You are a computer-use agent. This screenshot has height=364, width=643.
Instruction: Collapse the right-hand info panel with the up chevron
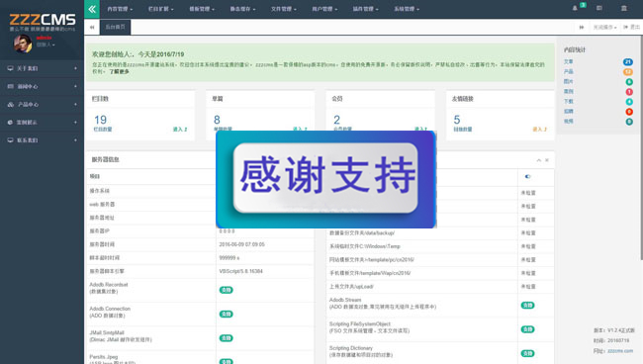(539, 160)
